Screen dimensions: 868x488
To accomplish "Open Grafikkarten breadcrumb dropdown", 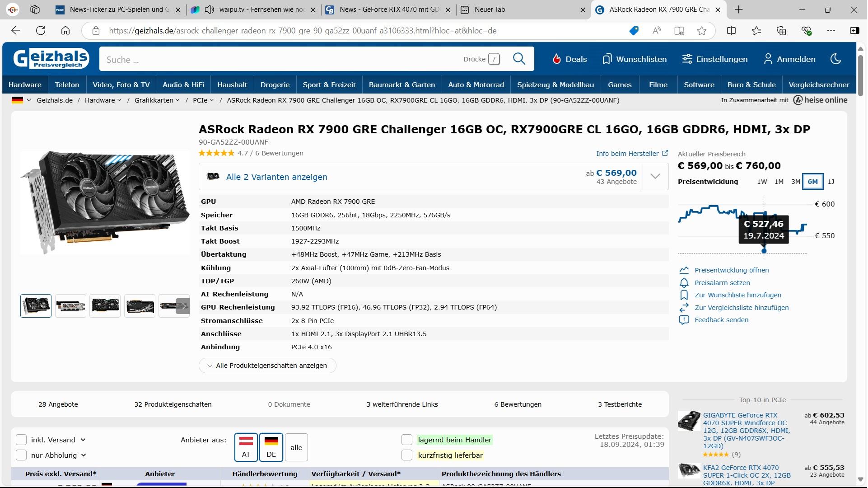I will [157, 100].
